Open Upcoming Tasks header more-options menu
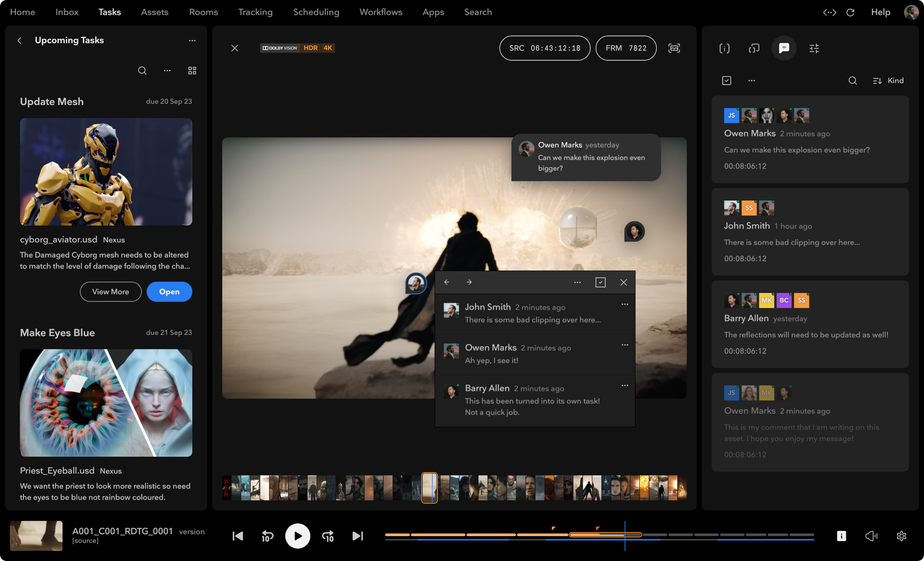Viewport: 924px width, 561px height. pyautogui.click(x=192, y=41)
